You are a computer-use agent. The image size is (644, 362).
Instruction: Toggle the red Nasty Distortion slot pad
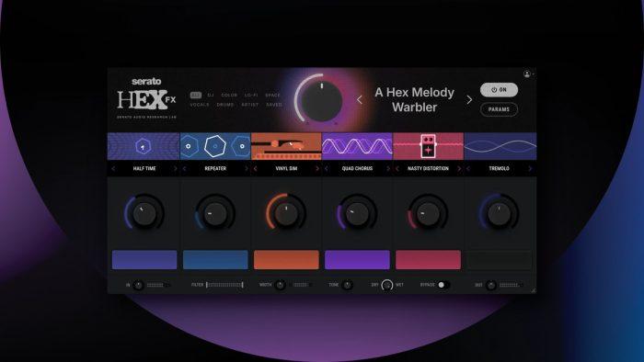(429, 259)
